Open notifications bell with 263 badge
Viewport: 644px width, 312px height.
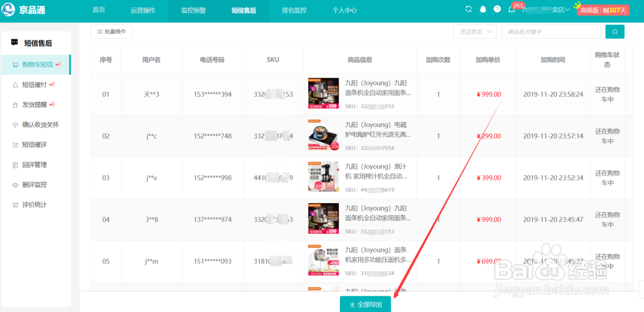tap(511, 10)
